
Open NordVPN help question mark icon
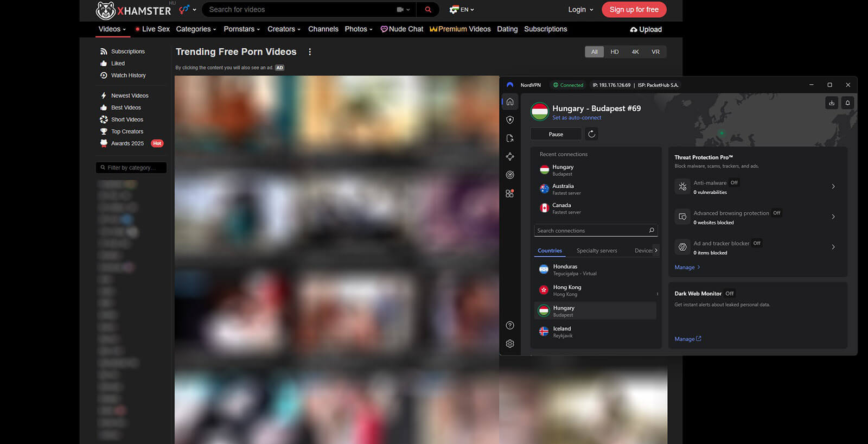510,325
